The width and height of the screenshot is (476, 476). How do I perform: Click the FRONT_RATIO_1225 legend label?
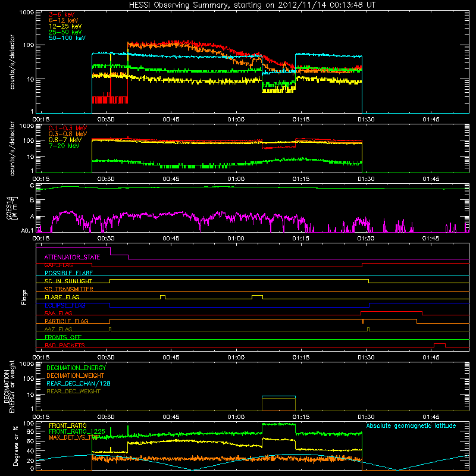[x=77, y=431]
